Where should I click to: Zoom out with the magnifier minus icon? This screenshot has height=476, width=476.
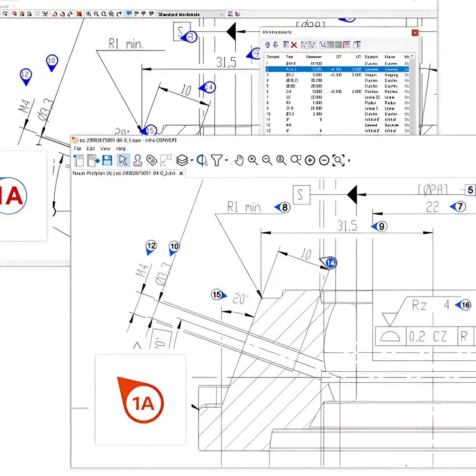[267, 160]
